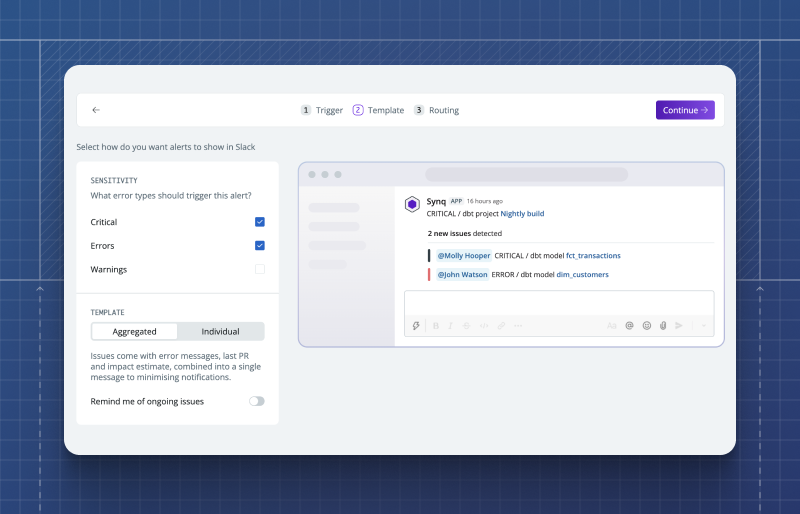Viewport: 800px width, 514px height.
Task: Select the Aggregated template option
Action: 135,331
